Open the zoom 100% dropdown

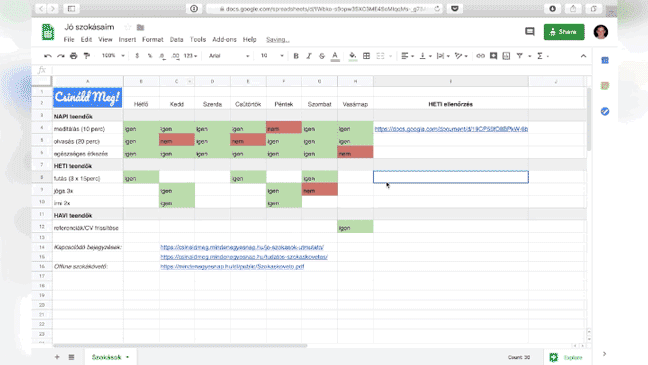[113, 56]
